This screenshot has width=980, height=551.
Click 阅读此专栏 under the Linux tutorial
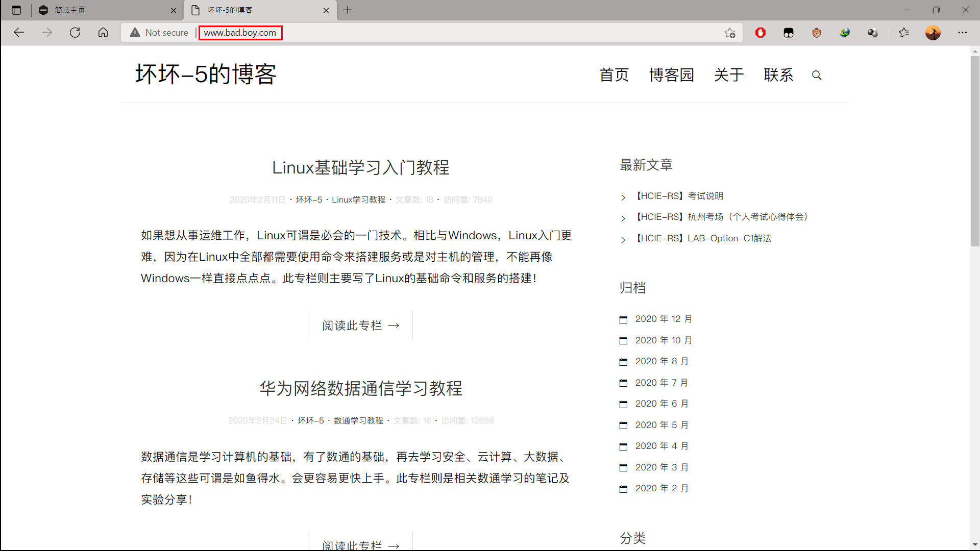point(360,325)
